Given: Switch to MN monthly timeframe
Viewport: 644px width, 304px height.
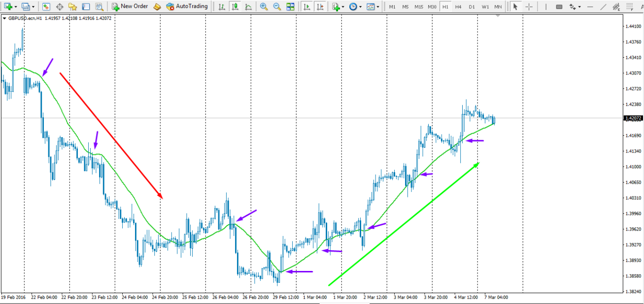Looking at the screenshot, I should pos(498,7).
